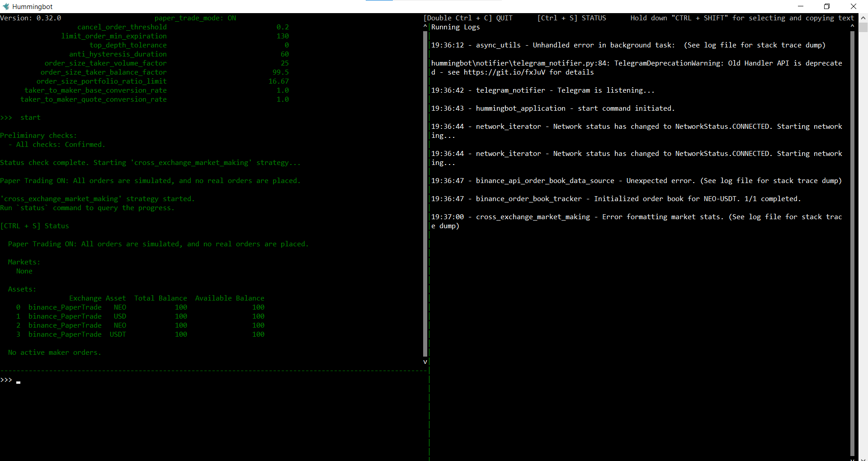Click 'taker_to_maker_base_conversion_rate' setting name

click(95, 90)
